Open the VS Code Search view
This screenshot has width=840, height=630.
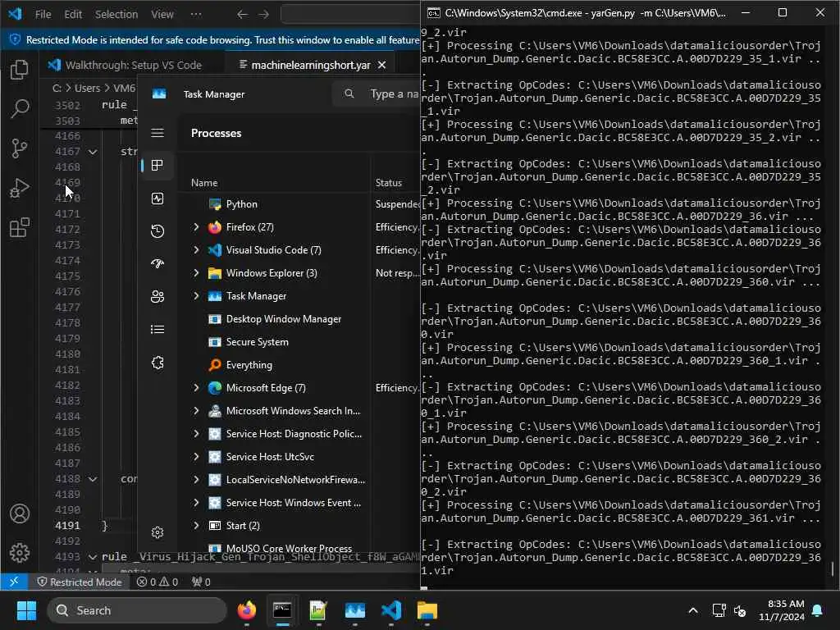20,108
